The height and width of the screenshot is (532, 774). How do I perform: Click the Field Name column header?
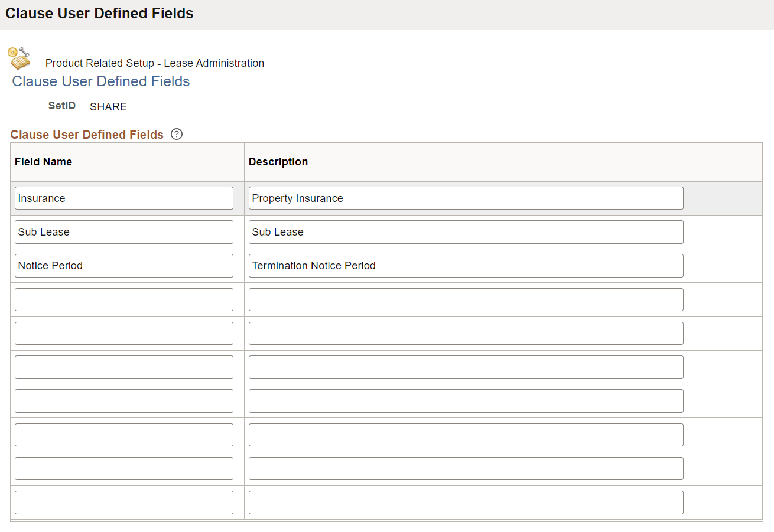coord(43,161)
